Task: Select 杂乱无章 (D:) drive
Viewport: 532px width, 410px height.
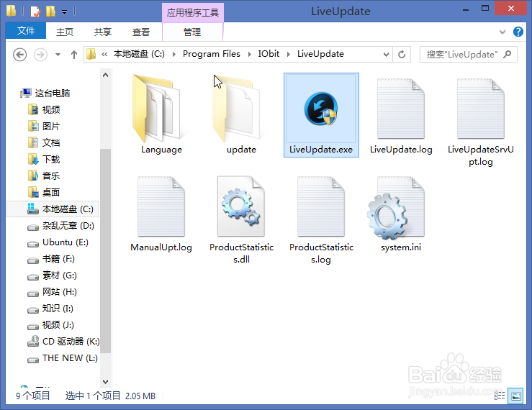Action: (60, 226)
